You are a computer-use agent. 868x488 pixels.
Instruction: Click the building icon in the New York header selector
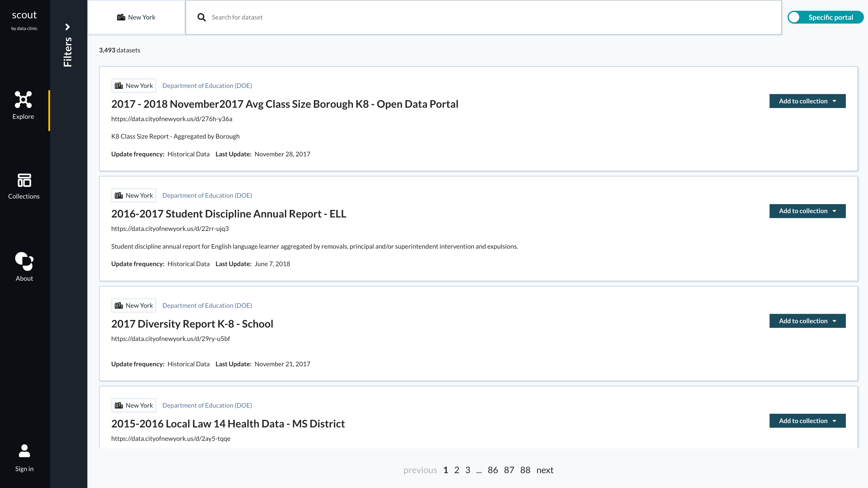click(x=120, y=17)
